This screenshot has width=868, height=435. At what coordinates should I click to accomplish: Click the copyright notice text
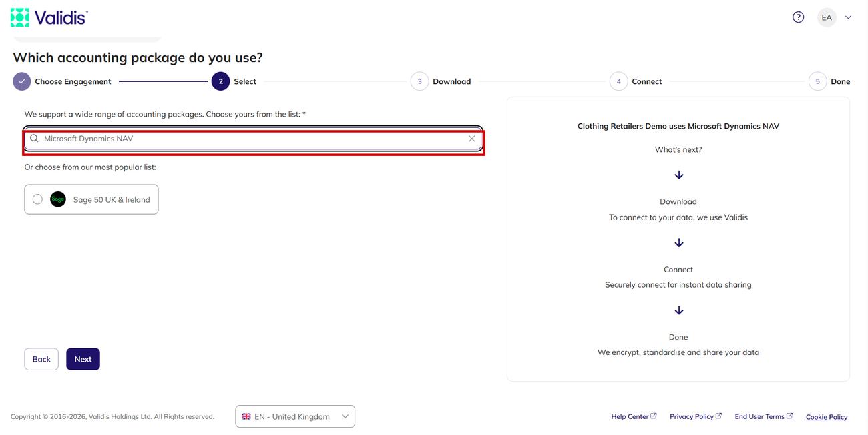point(112,416)
